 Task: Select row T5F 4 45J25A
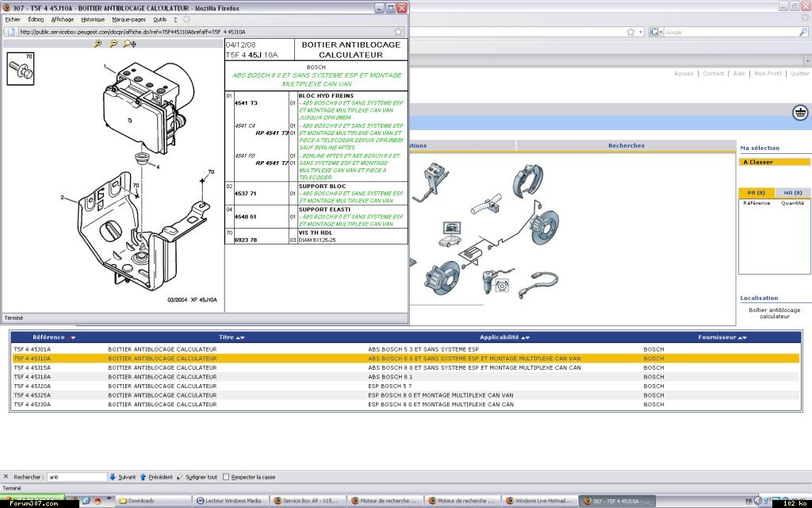[405, 395]
